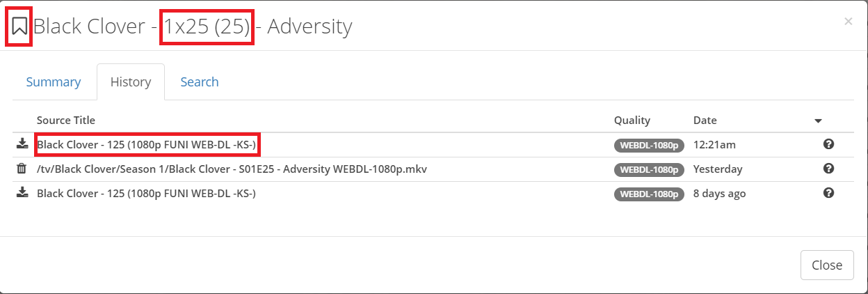Expand the caret dropdown in table header
Viewport: 868px width, 294px height.
coord(819,121)
